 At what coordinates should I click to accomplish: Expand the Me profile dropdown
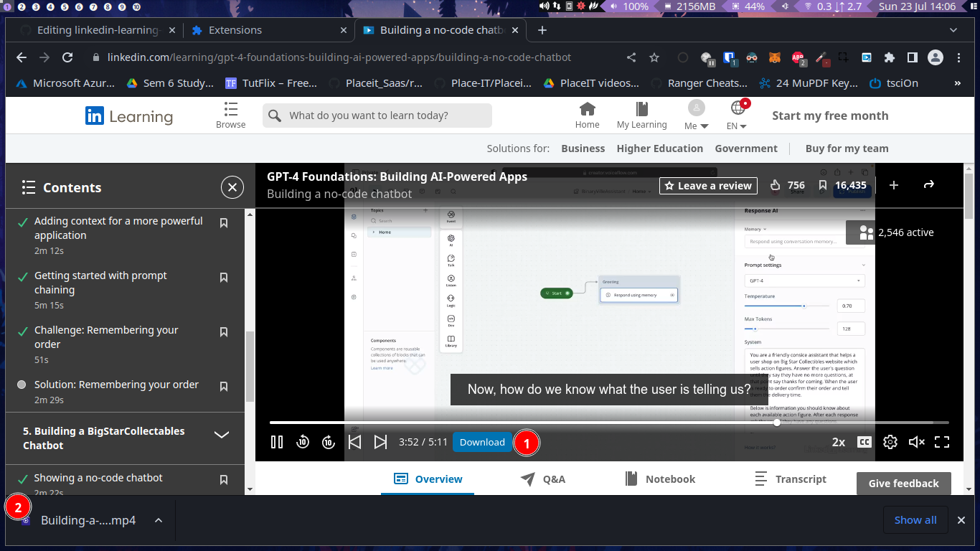(x=696, y=116)
